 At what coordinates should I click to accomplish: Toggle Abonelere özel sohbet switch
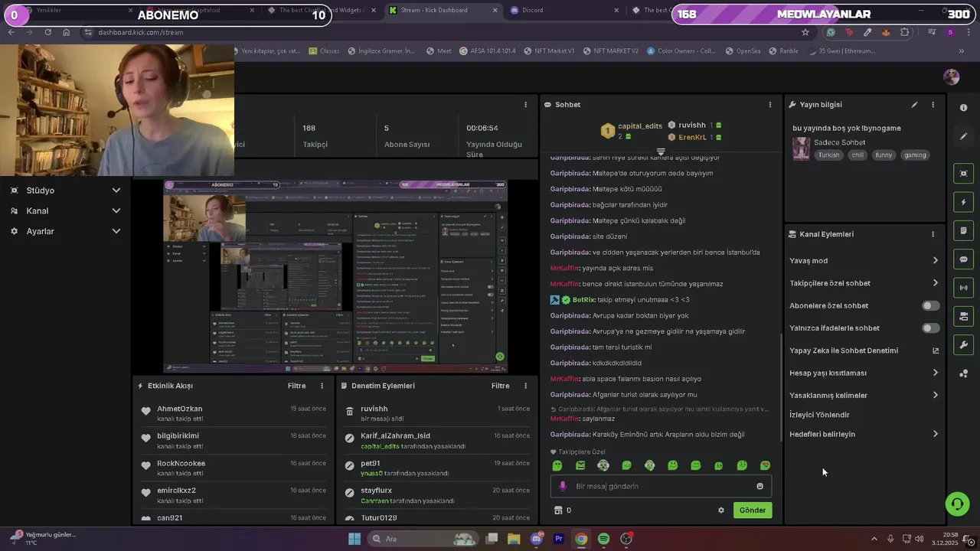tap(930, 305)
